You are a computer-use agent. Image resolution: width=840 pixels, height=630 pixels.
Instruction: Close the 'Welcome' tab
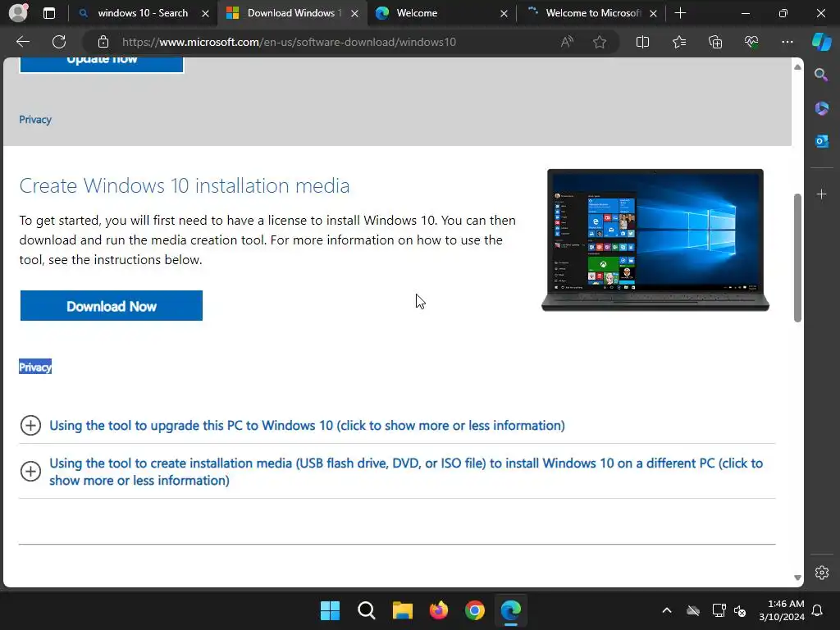[x=504, y=13]
